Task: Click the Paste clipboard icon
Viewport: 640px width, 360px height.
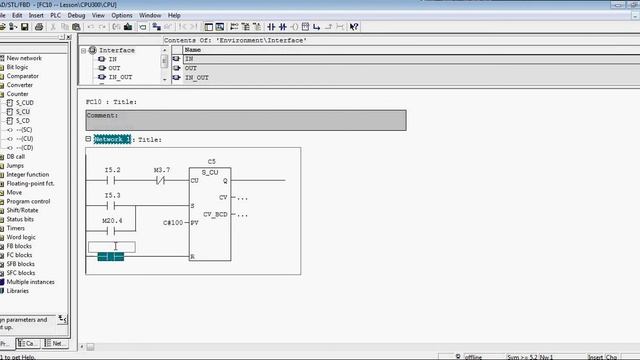Action: tap(76, 27)
